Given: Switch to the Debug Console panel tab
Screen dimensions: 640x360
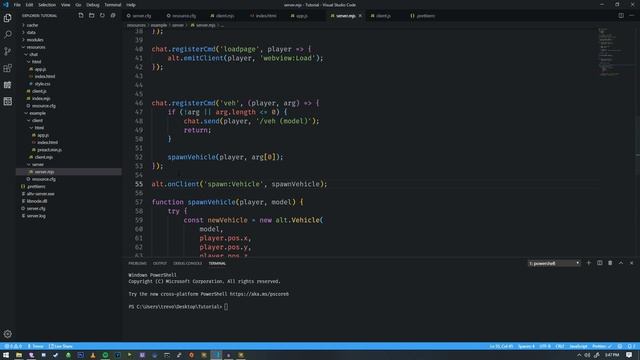Looking at the screenshot, I should coord(188,263).
